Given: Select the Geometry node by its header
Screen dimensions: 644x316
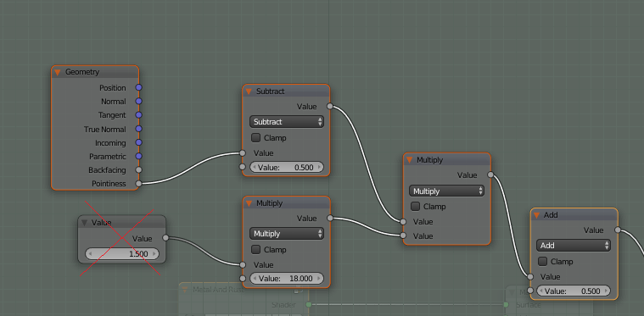Looking at the screenshot, I should [x=95, y=72].
